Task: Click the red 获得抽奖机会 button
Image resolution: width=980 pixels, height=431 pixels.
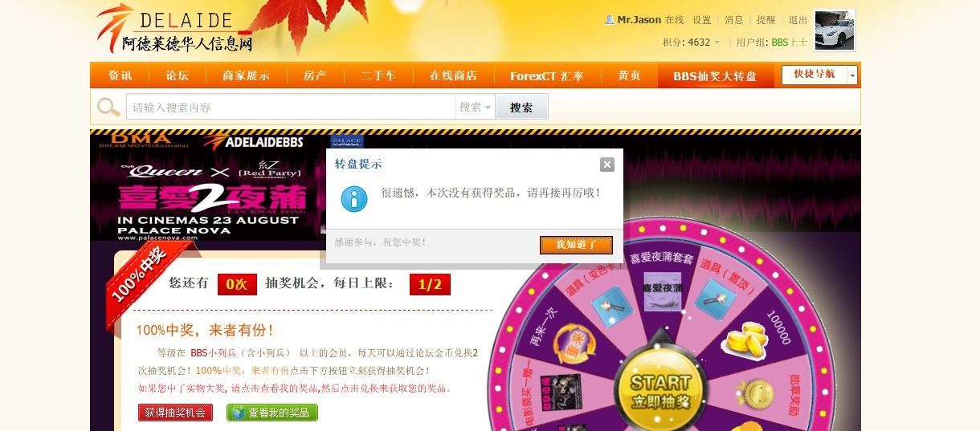Action: click(175, 413)
